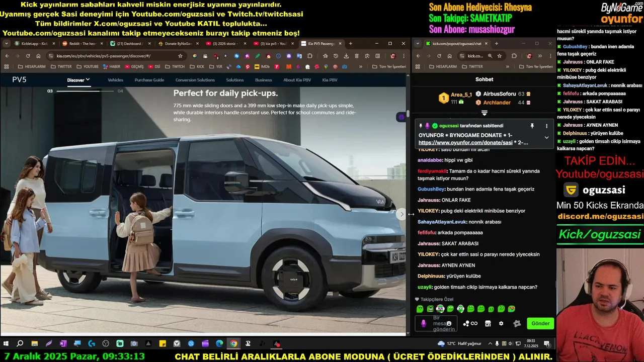Image resolution: width=644 pixels, height=362 pixels.
Task: Open extensions puzzle icon in Kia browser window
Action: click(x=310, y=56)
